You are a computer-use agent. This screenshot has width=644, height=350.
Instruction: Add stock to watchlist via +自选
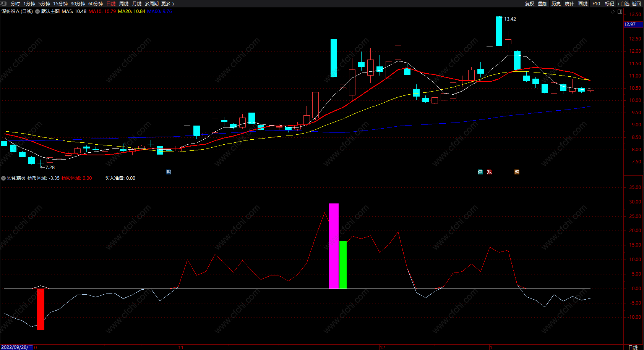pyautogui.click(x=623, y=3)
